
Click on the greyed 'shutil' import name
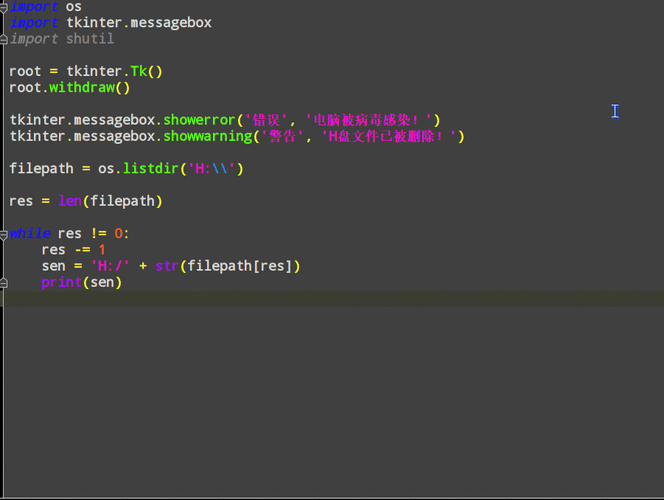tap(90, 39)
